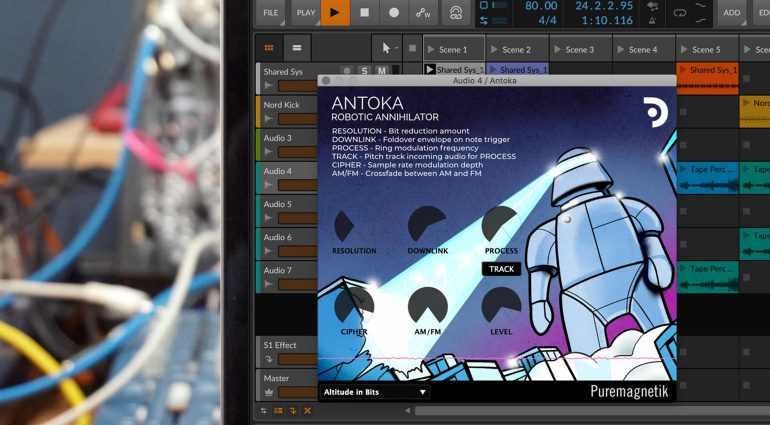Start playback with the orange play button
770x425 pixels.
coord(335,12)
